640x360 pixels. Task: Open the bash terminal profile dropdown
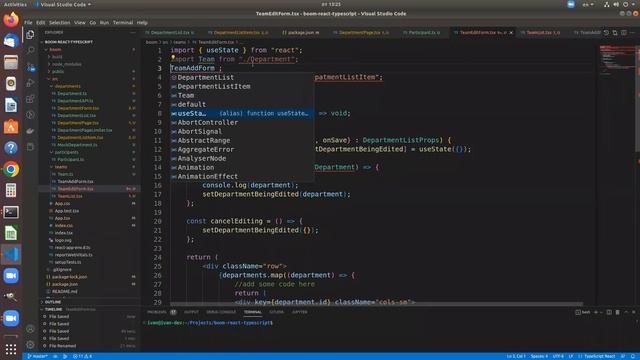[601, 312]
